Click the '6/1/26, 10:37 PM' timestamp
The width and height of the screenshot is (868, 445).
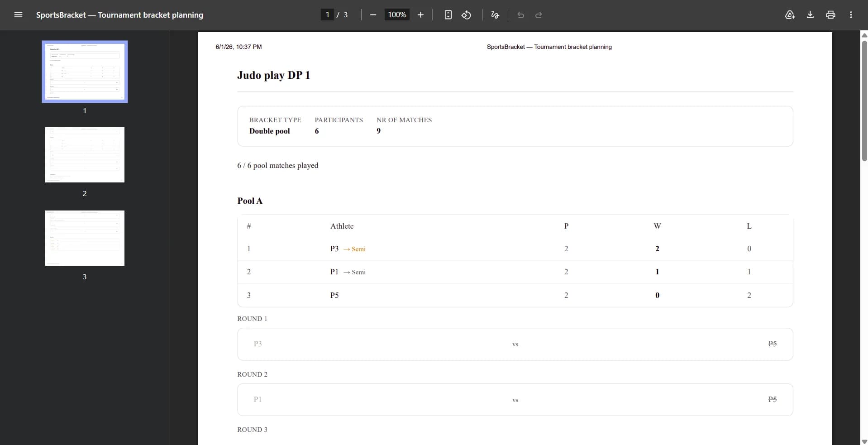238,47
